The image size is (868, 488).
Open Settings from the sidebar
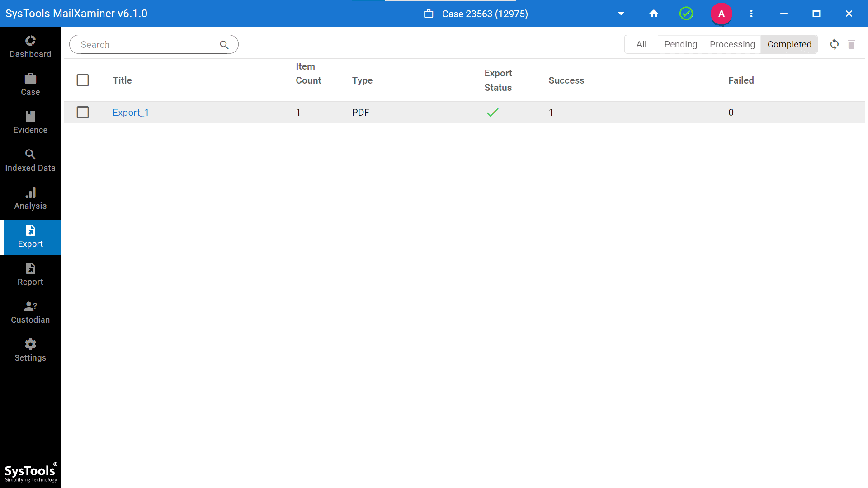click(30, 350)
